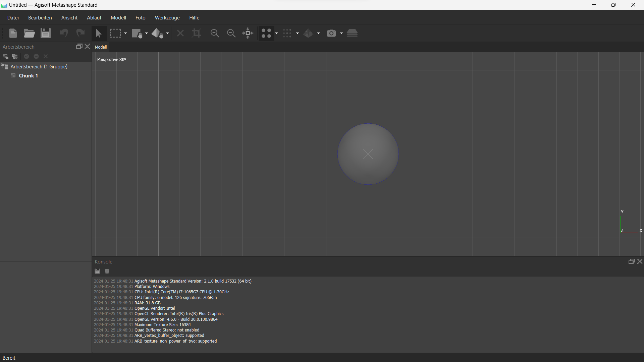Select Chunk 1 in workspace tree
The width and height of the screenshot is (644, 362).
28,75
